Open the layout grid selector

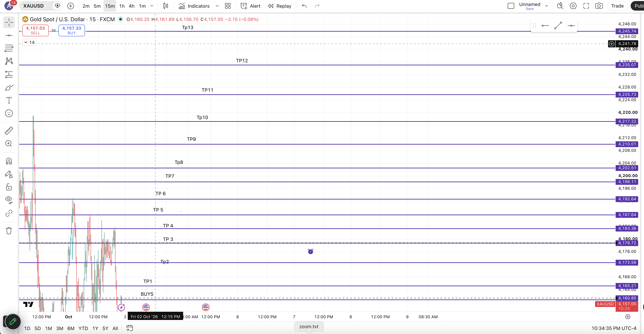(x=227, y=6)
